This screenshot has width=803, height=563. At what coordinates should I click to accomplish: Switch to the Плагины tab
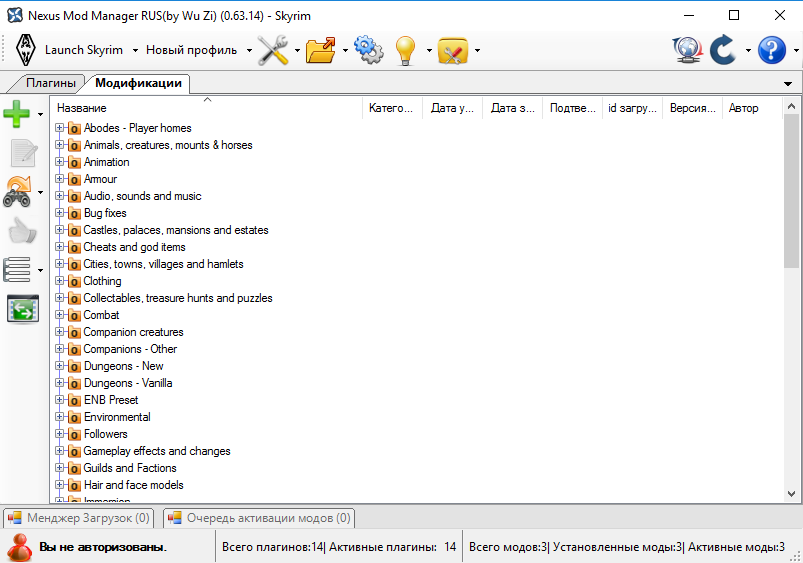[x=51, y=83]
